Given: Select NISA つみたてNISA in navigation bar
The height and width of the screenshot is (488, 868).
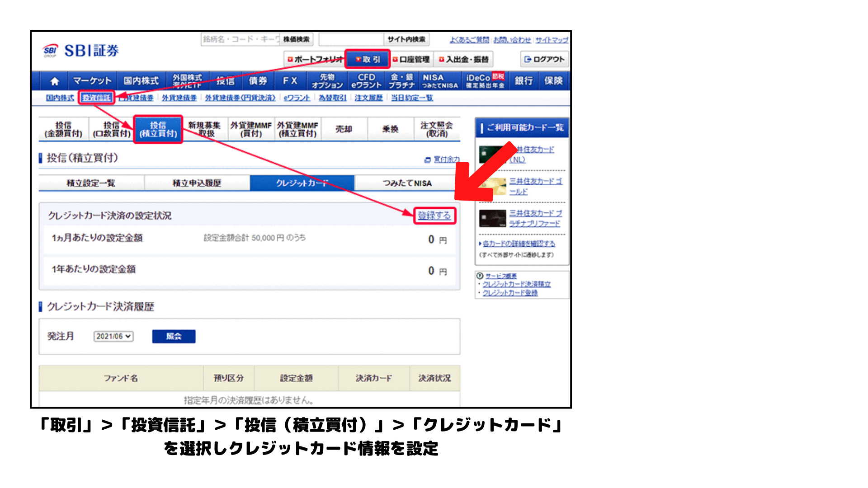Looking at the screenshot, I should coord(440,81).
